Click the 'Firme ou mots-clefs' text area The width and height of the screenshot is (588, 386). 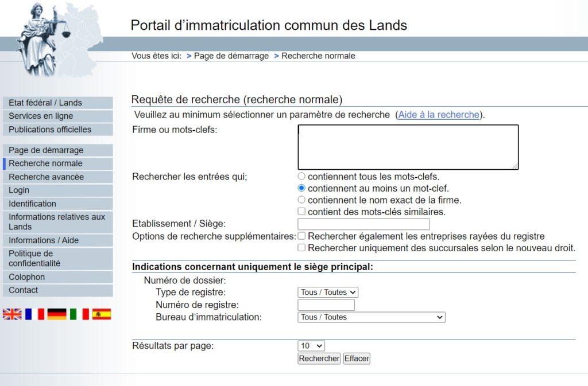pyautogui.click(x=408, y=147)
